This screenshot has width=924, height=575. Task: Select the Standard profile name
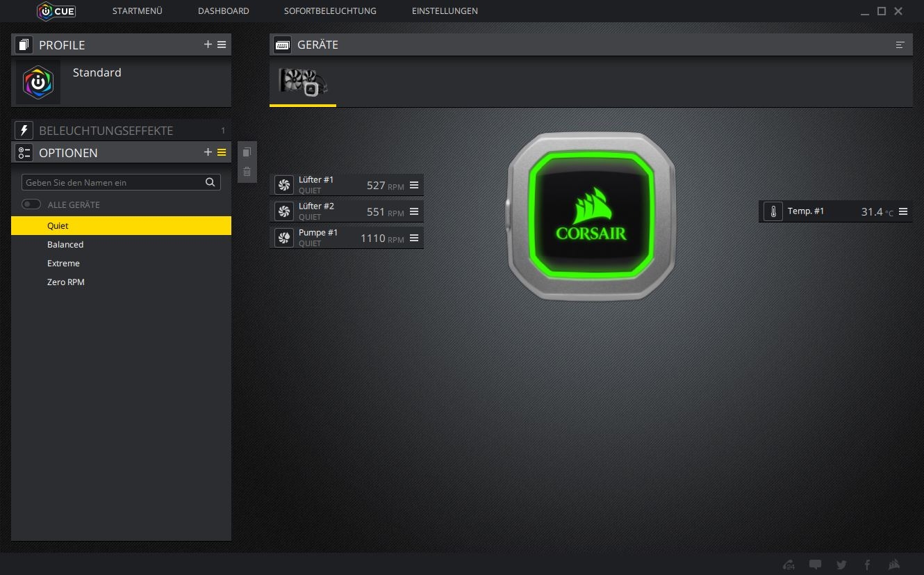tap(97, 72)
